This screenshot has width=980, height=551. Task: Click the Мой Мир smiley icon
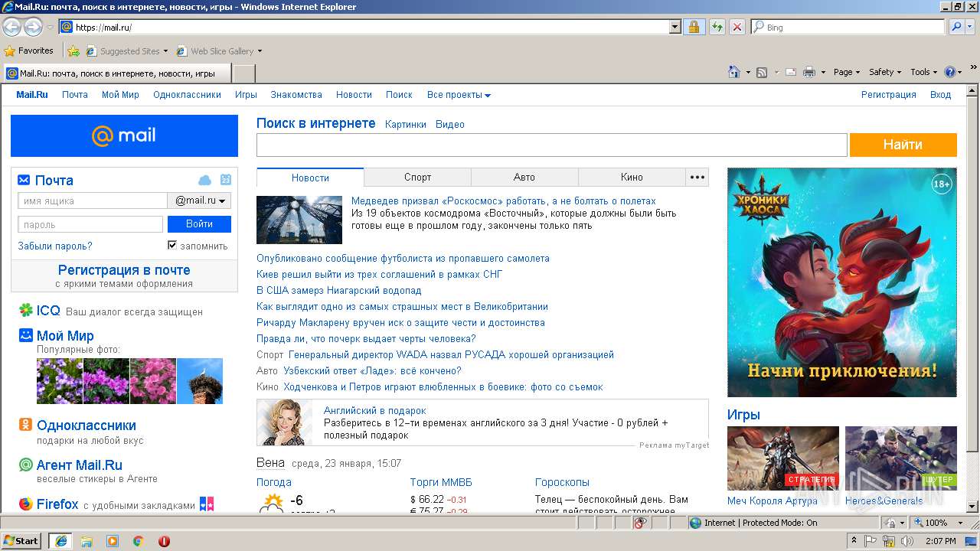(26, 335)
